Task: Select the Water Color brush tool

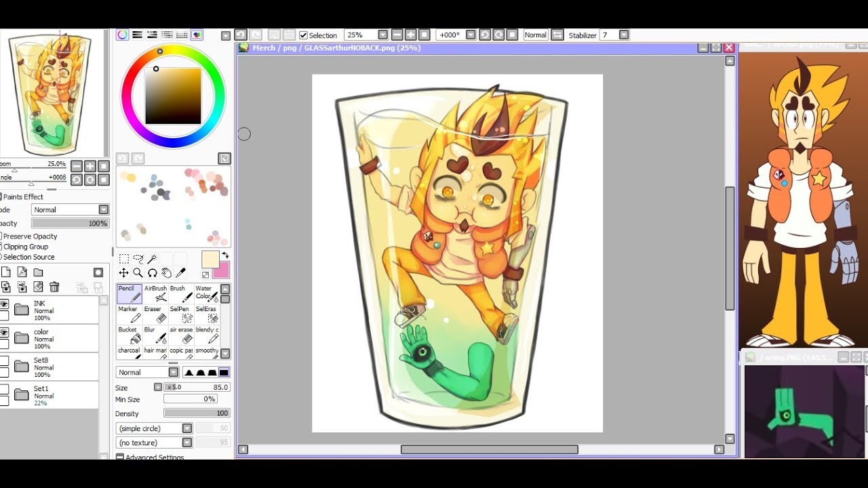Action: [x=207, y=293]
